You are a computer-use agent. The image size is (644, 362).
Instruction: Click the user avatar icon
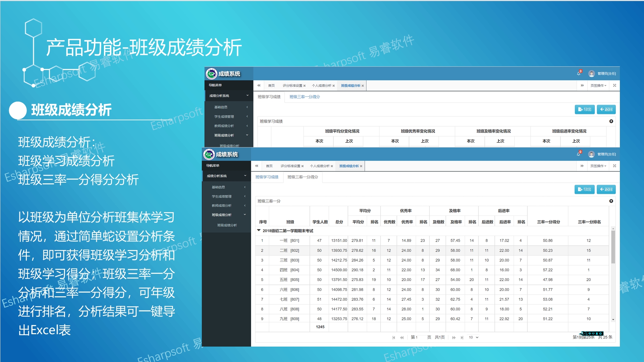[591, 154]
